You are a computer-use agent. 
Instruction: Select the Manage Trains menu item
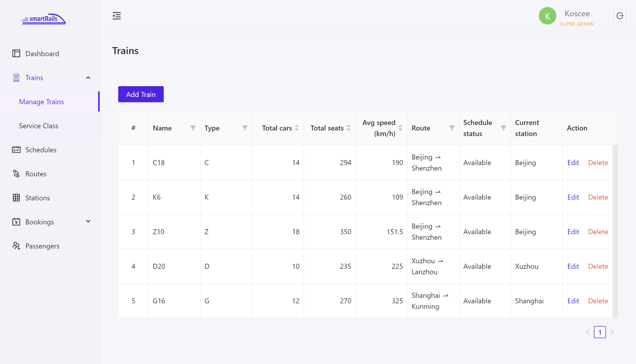tap(42, 101)
